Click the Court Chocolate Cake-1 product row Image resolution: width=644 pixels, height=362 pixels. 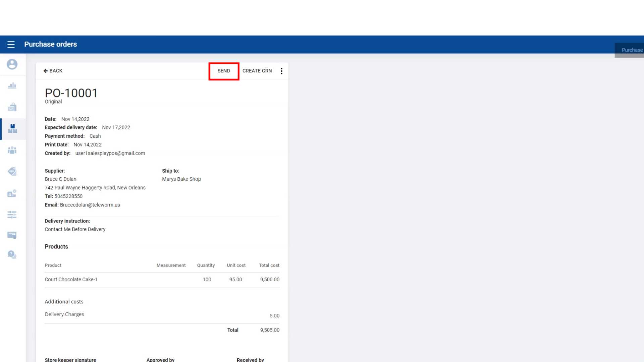coord(71,280)
